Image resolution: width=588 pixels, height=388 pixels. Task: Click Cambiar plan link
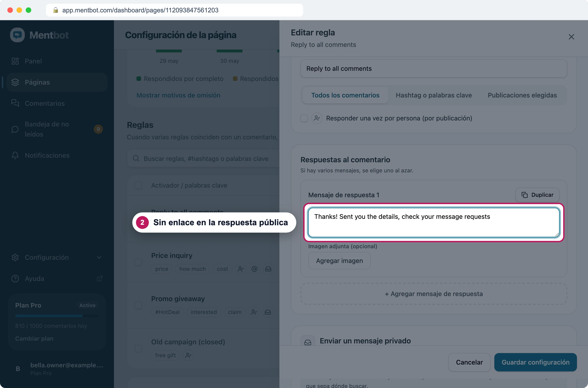[x=34, y=339]
